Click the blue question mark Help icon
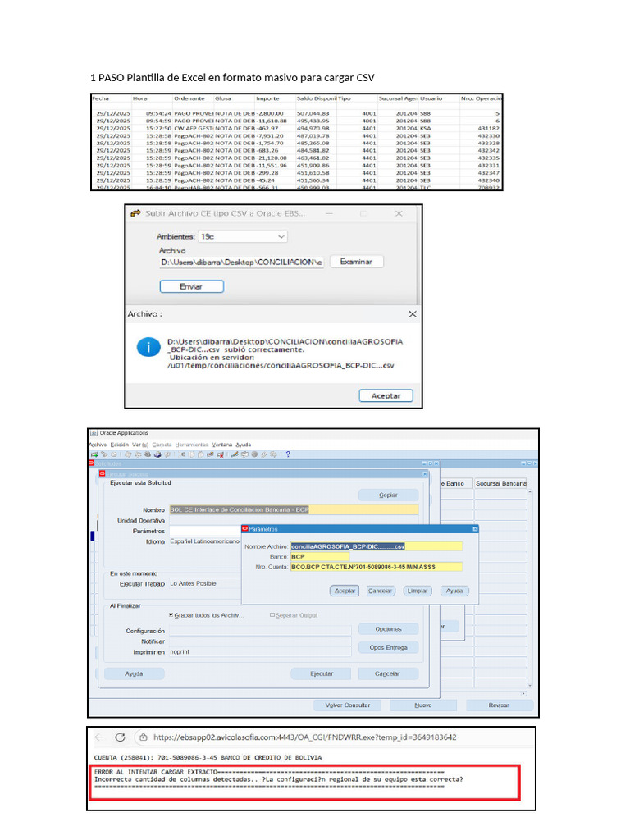This screenshot has height=840, width=630. point(288,454)
